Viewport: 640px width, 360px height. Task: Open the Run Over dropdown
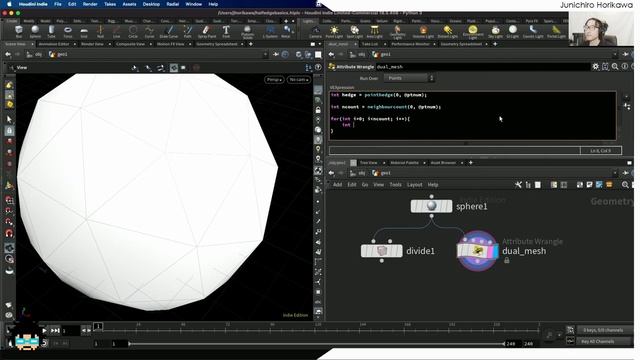point(409,78)
